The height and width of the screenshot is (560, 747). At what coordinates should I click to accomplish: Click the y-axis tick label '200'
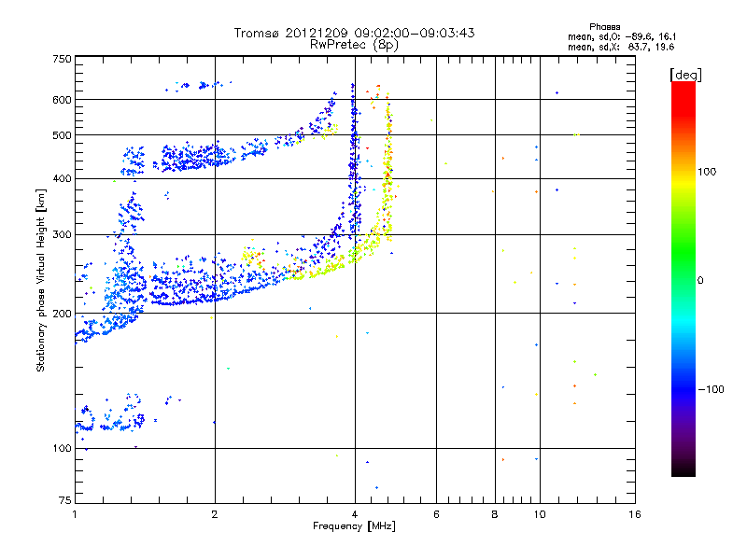point(62,314)
